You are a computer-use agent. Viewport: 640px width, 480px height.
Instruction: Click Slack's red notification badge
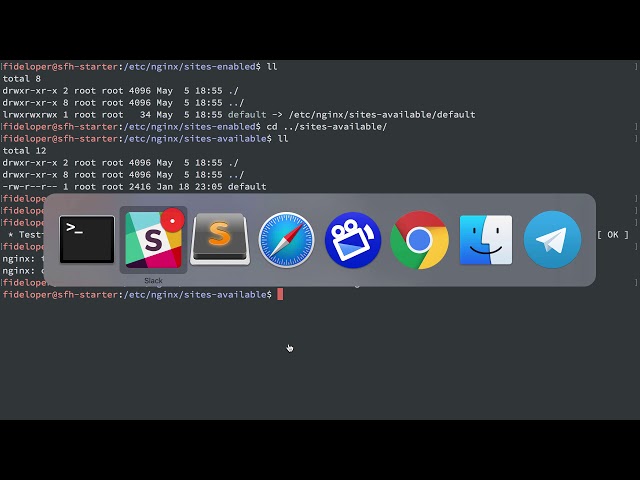[x=172, y=220]
